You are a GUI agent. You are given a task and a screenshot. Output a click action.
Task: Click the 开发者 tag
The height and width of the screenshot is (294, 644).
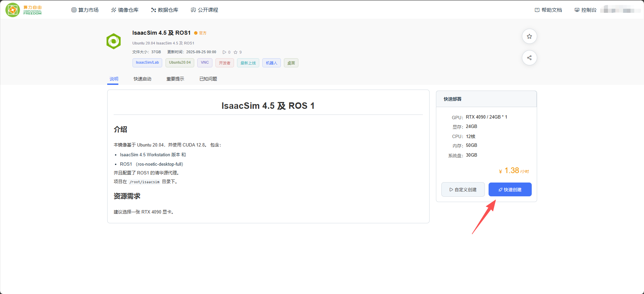[x=225, y=63]
